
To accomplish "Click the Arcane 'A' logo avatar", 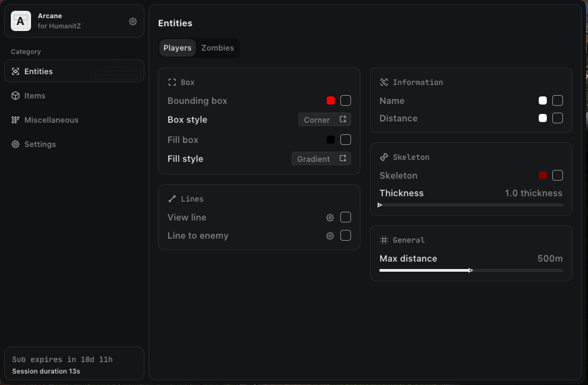I will pos(21,22).
